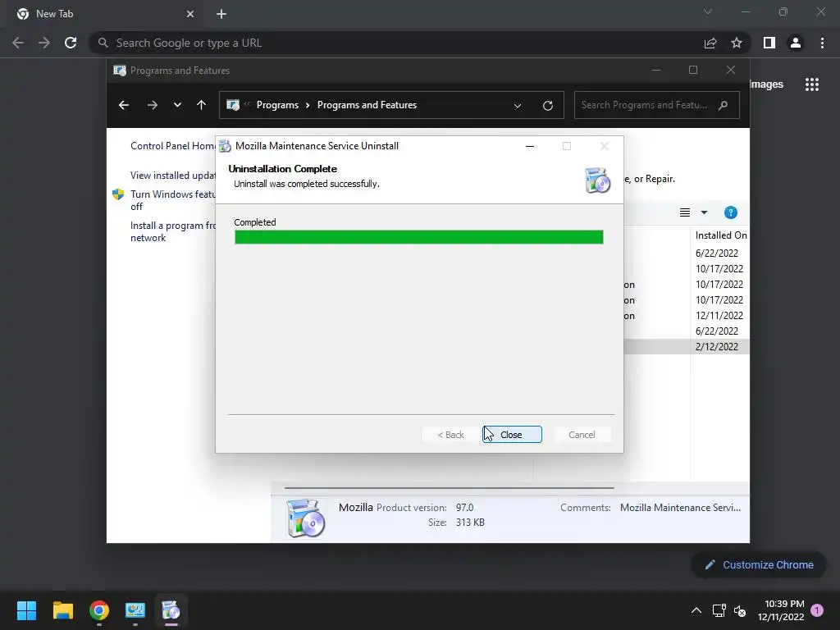Open Google apps grid icon
This screenshot has height=630, width=840.
(x=812, y=84)
